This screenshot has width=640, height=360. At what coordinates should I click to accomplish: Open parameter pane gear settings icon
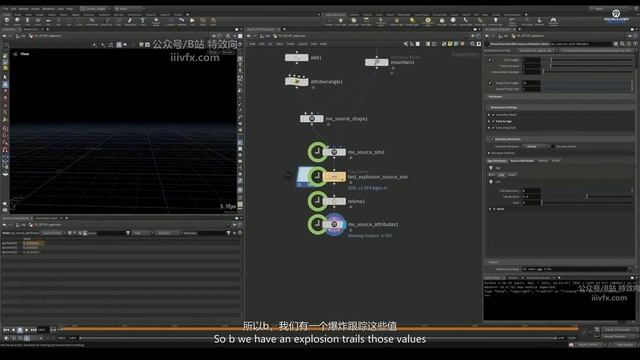pyautogui.click(x=616, y=44)
